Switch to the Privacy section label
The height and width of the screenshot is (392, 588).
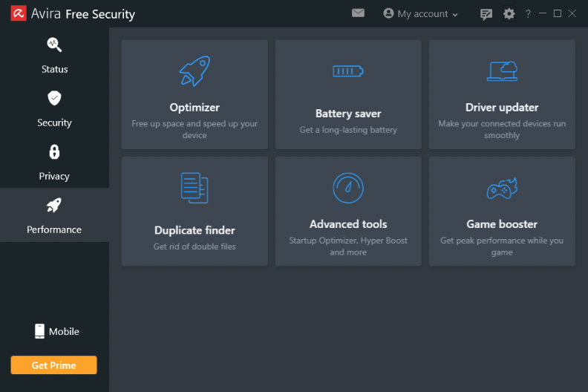tap(54, 176)
